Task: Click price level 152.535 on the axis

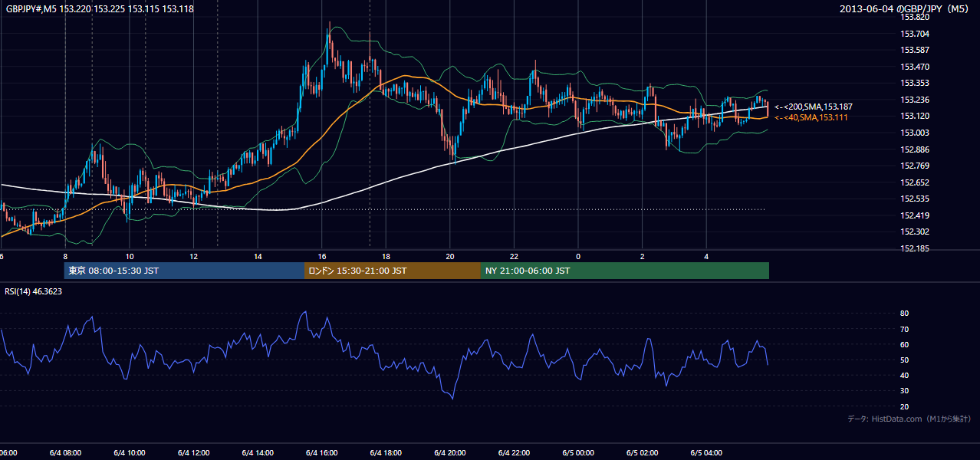Action: [914, 199]
